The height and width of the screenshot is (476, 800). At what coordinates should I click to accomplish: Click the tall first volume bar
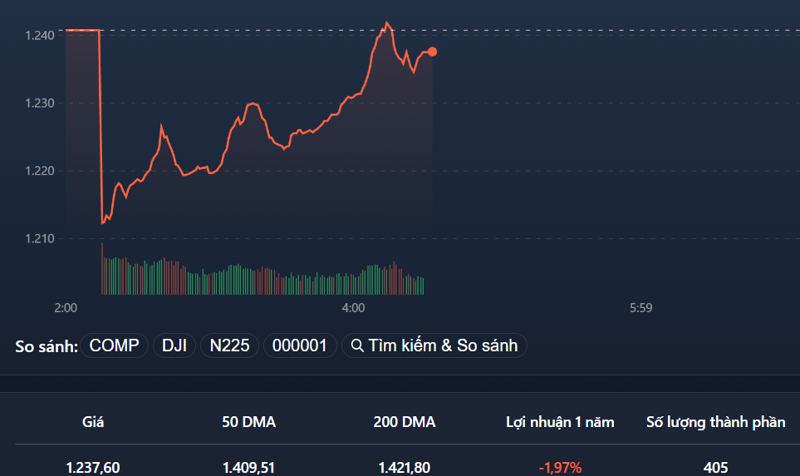[x=102, y=269]
